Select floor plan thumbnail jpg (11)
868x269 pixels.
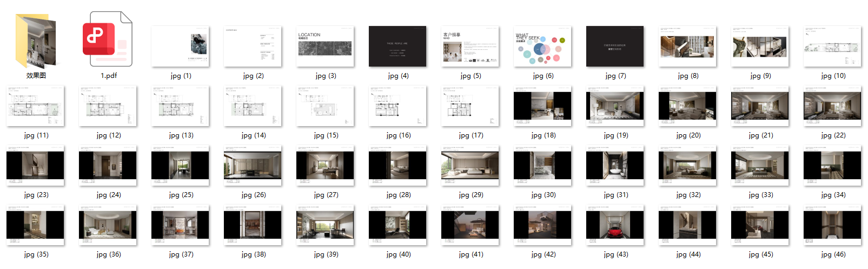coord(35,106)
